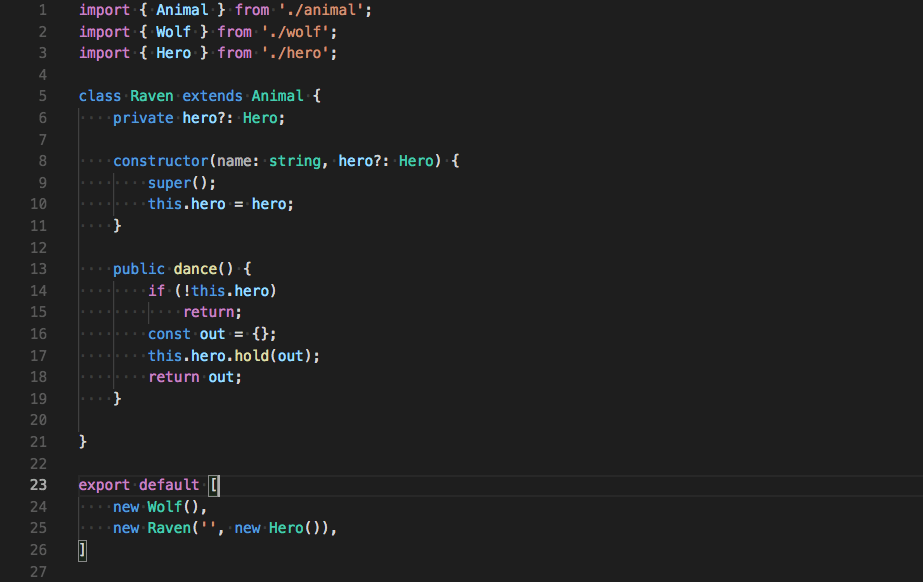Place cursor on the class keyword
Image resolution: width=923 pixels, height=582 pixels.
[99, 95]
